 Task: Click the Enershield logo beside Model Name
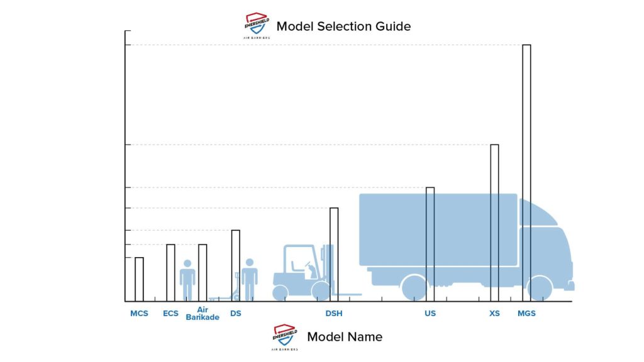(x=286, y=337)
